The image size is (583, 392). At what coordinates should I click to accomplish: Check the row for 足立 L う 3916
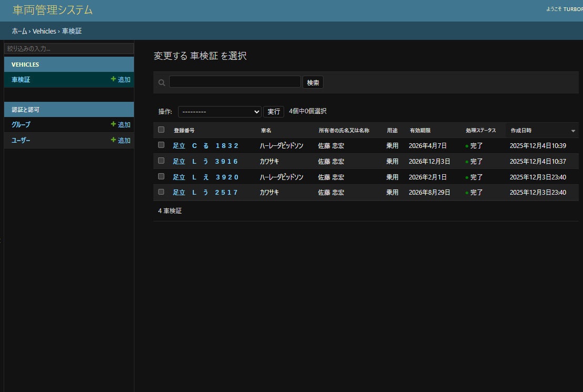pos(161,161)
